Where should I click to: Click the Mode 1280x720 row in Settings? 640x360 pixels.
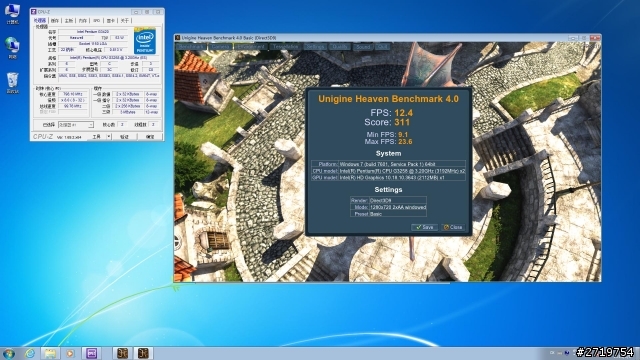point(388,207)
